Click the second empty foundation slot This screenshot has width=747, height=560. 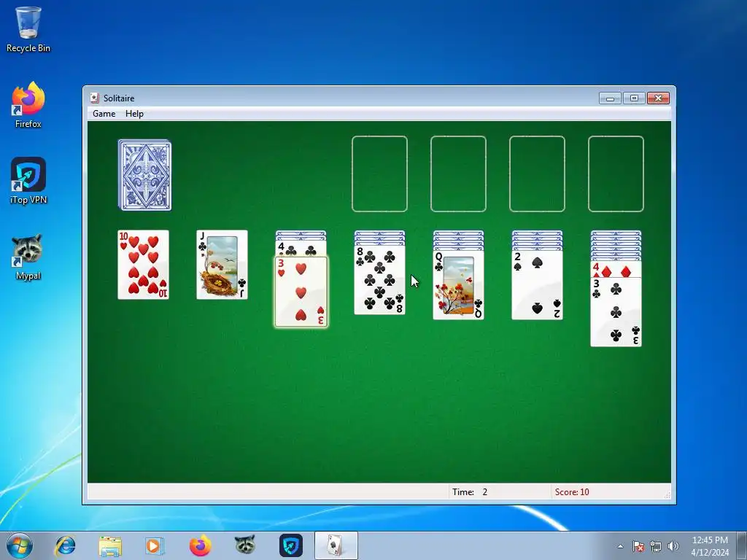coord(458,174)
